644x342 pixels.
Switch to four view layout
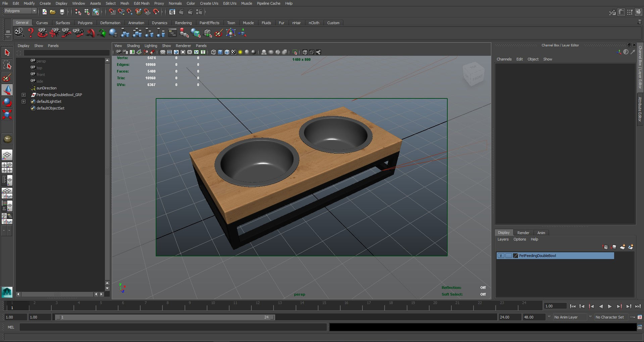point(7,168)
